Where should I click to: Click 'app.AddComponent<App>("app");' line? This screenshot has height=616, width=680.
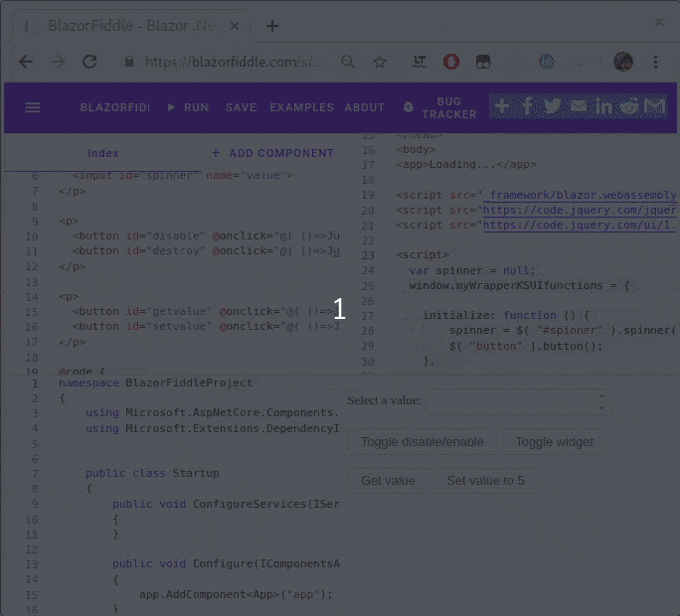pyautogui.click(x=236, y=594)
